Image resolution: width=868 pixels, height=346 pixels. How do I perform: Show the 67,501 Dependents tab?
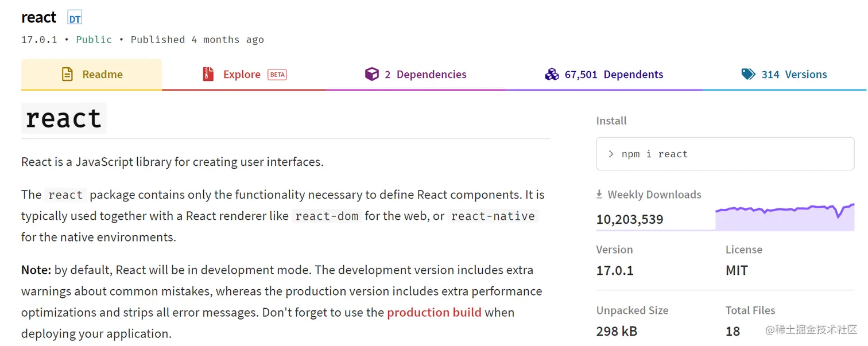tap(613, 75)
